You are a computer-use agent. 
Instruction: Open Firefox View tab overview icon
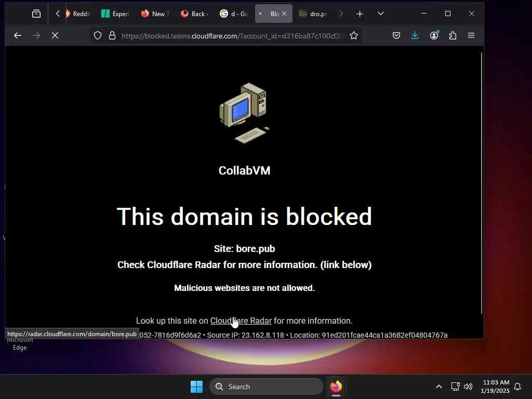point(36,14)
